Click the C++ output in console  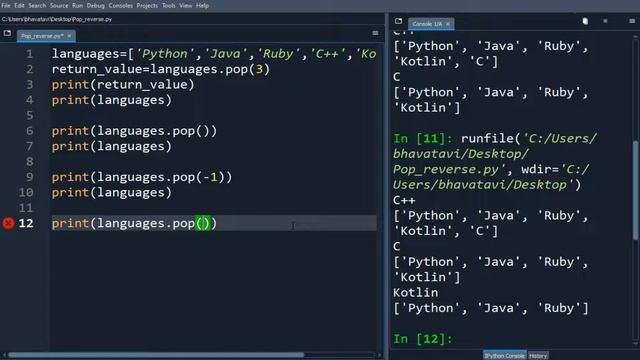click(x=404, y=200)
